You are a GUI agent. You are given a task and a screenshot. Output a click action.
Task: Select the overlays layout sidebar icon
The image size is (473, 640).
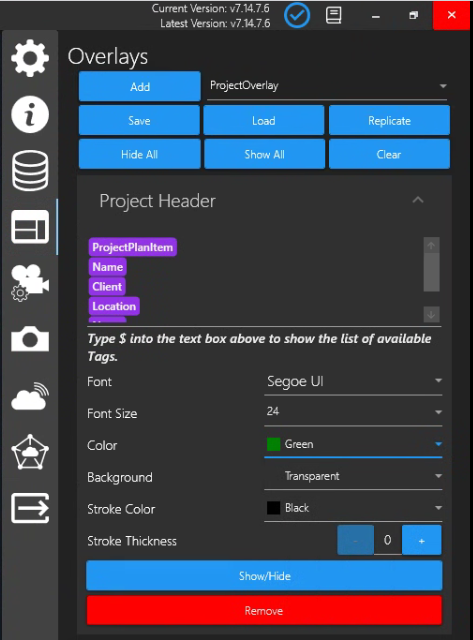pyautogui.click(x=30, y=227)
